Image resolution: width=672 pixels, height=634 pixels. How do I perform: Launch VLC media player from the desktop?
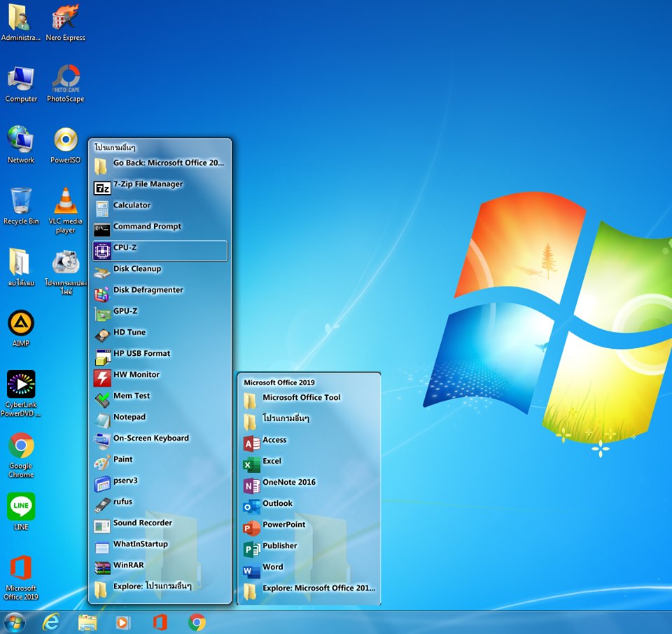tap(66, 211)
